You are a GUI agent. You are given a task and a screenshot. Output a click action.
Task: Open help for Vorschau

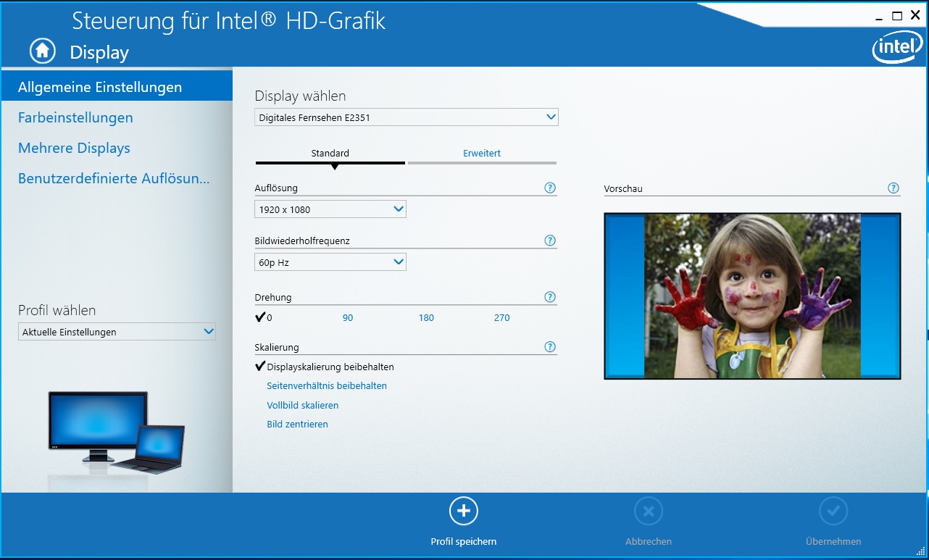coord(893,188)
